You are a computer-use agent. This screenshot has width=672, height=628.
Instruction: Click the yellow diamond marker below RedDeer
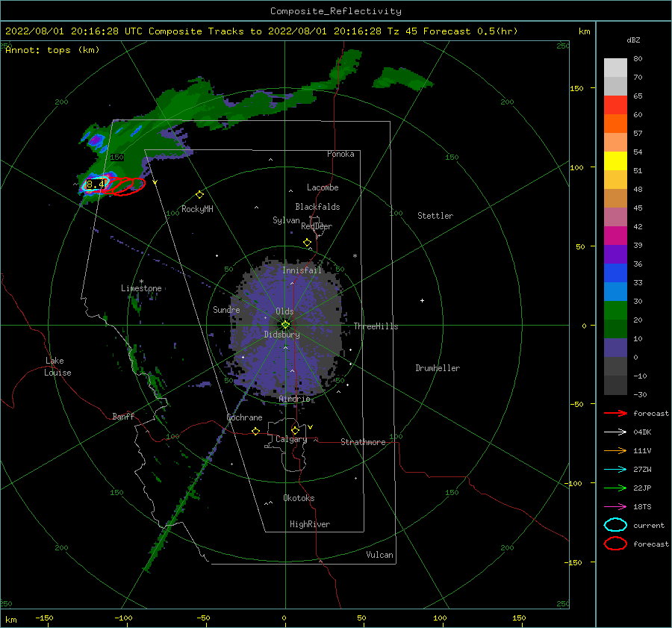[307, 243]
